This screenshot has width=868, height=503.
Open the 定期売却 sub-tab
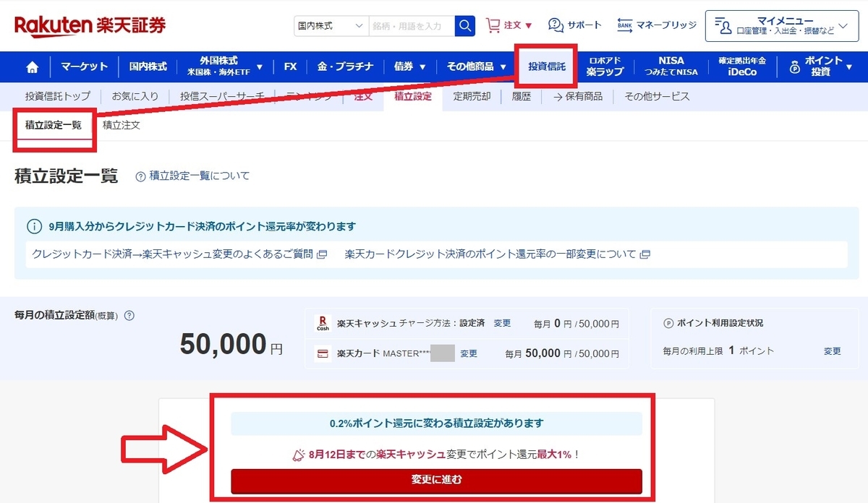pyautogui.click(x=472, y=96)
